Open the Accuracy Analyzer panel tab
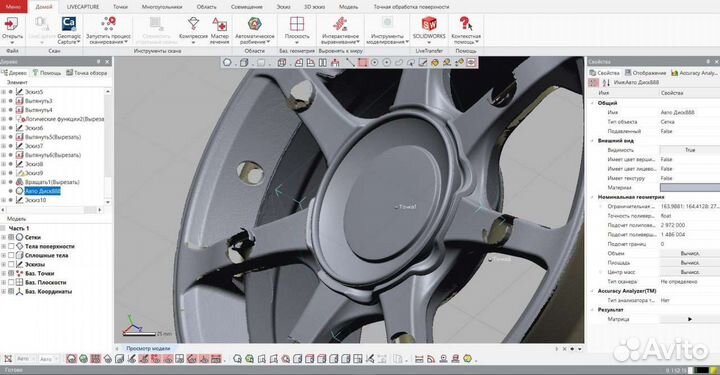 tap(694, 73)
